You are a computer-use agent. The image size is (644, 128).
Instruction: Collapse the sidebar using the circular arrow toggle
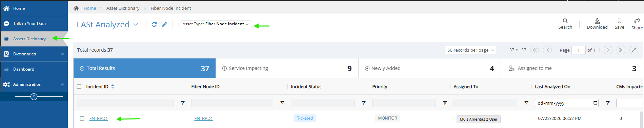pos(34,97)
